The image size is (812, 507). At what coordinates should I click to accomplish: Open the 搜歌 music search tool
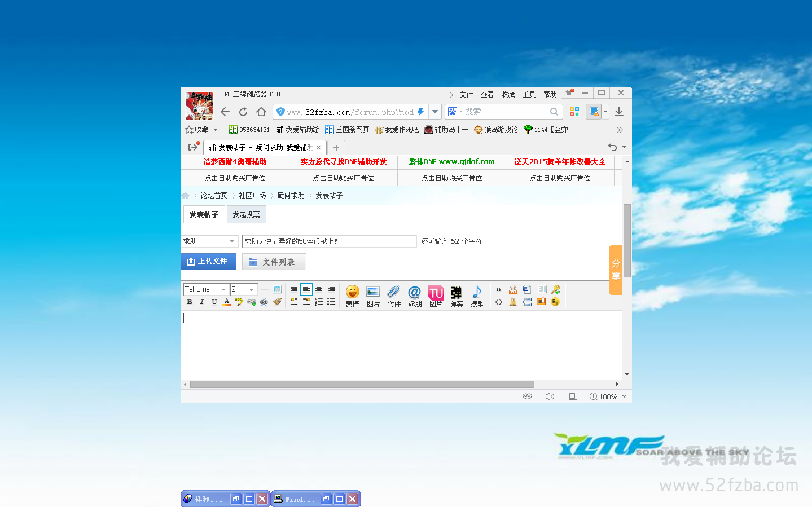(x=477, y=296)
